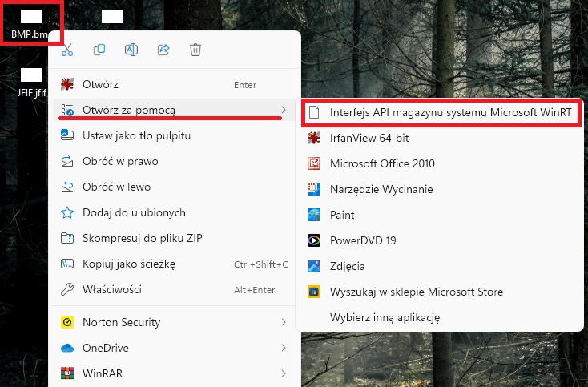
Task: Expand the OneDrive submenu chevron
Action: tap(284, 348)
